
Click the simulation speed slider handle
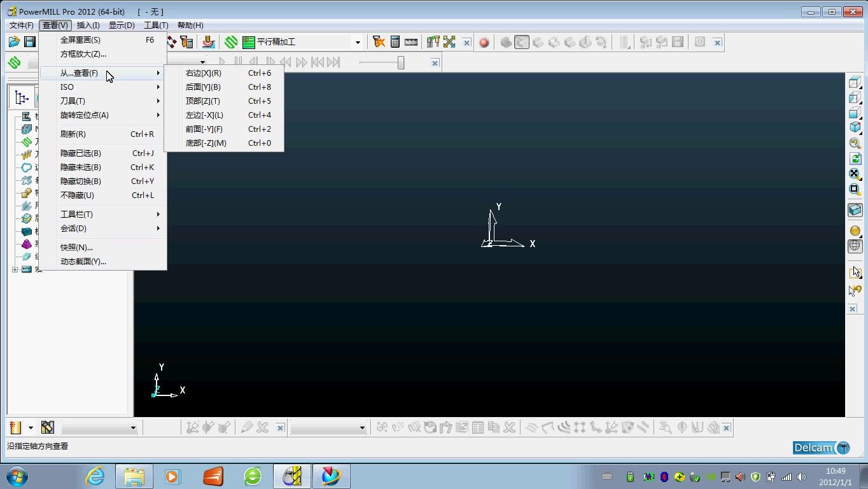tap(401, 62)
